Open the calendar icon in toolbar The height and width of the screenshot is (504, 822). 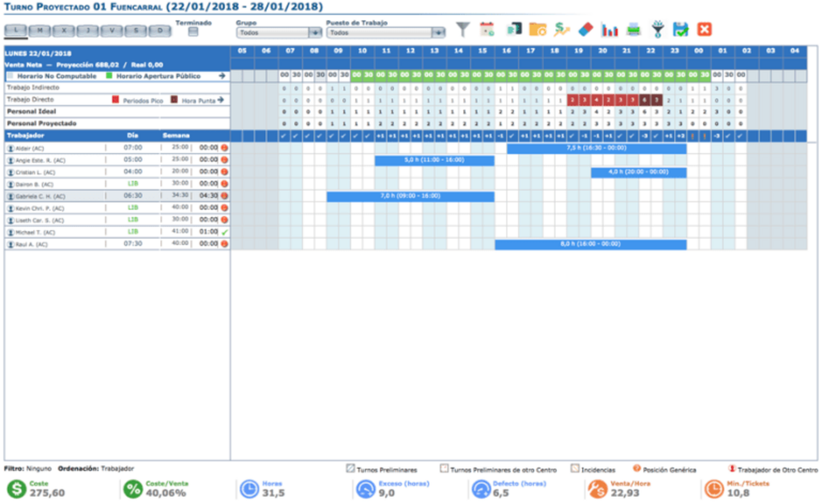pos(487,30)
